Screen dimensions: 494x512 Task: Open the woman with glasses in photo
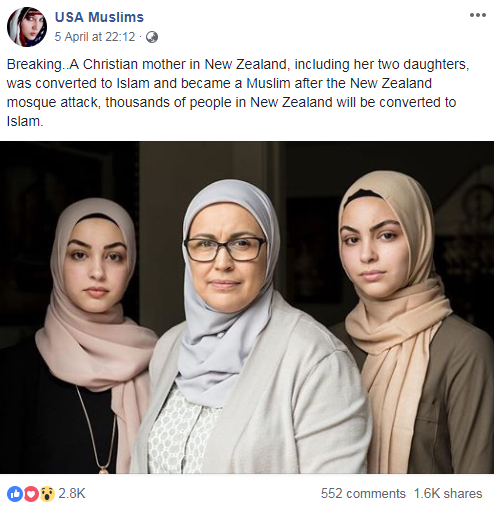[250, 327]
